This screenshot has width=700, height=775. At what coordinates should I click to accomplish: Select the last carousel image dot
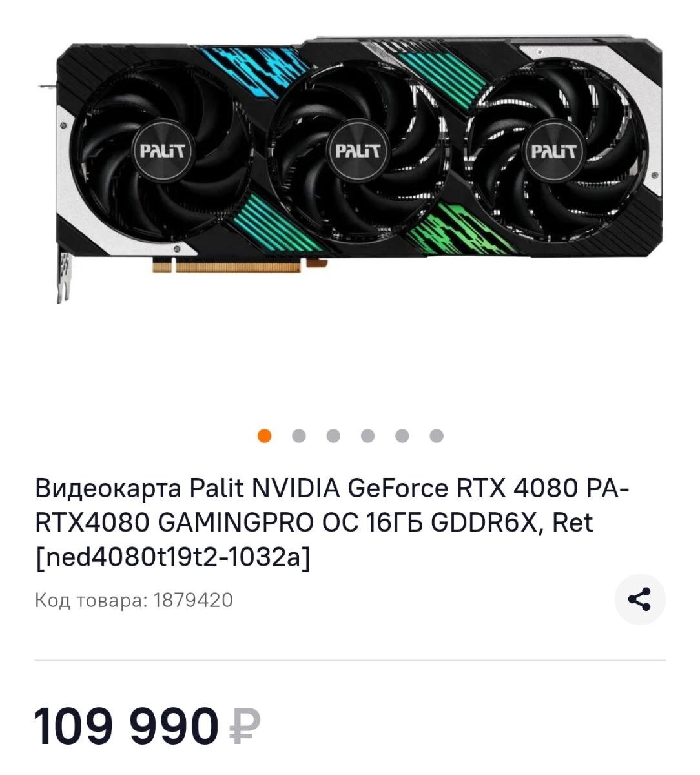point(437,436)
